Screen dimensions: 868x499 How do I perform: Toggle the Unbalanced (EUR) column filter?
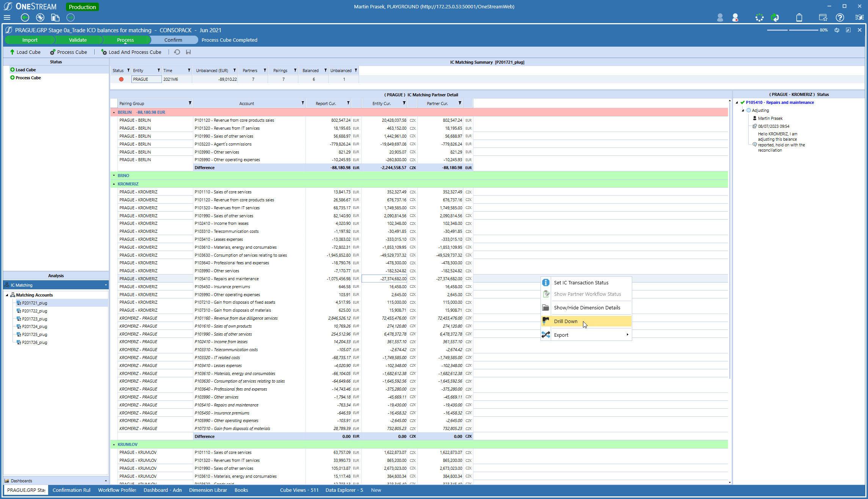point(234,71)
